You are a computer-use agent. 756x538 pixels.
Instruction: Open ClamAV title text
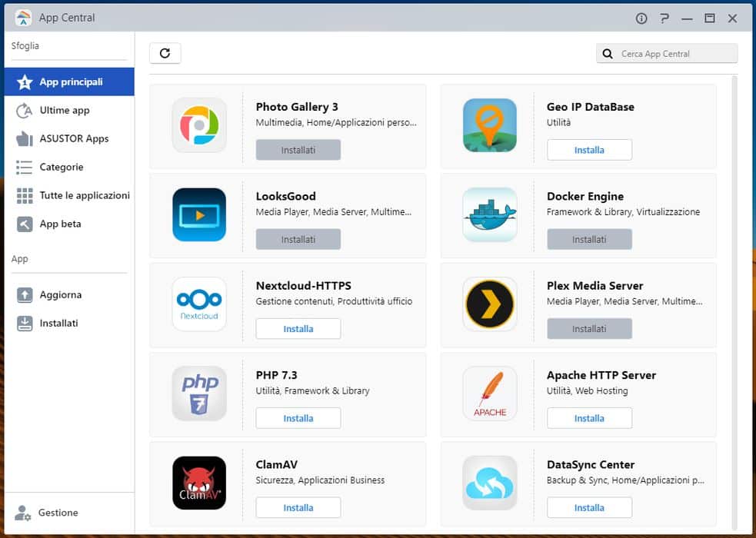tap(276, 465)
